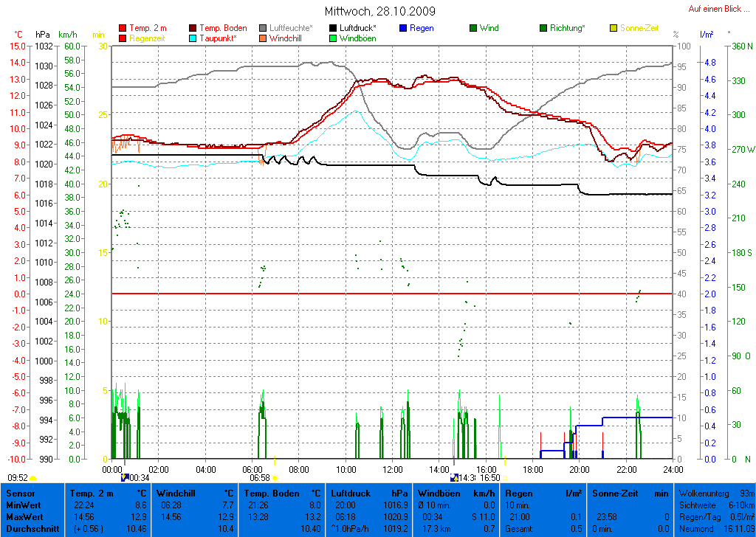Click the blue Regen legend square
The width and height of the screenshot is (756, 537).
pos(403,28)
